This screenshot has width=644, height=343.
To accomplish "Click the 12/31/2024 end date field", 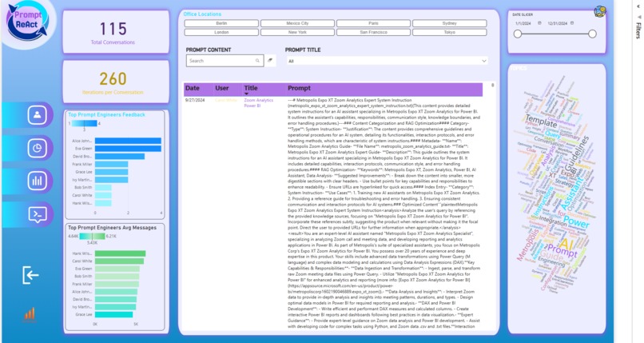I will pyautogui.click(x=558, y=23).
